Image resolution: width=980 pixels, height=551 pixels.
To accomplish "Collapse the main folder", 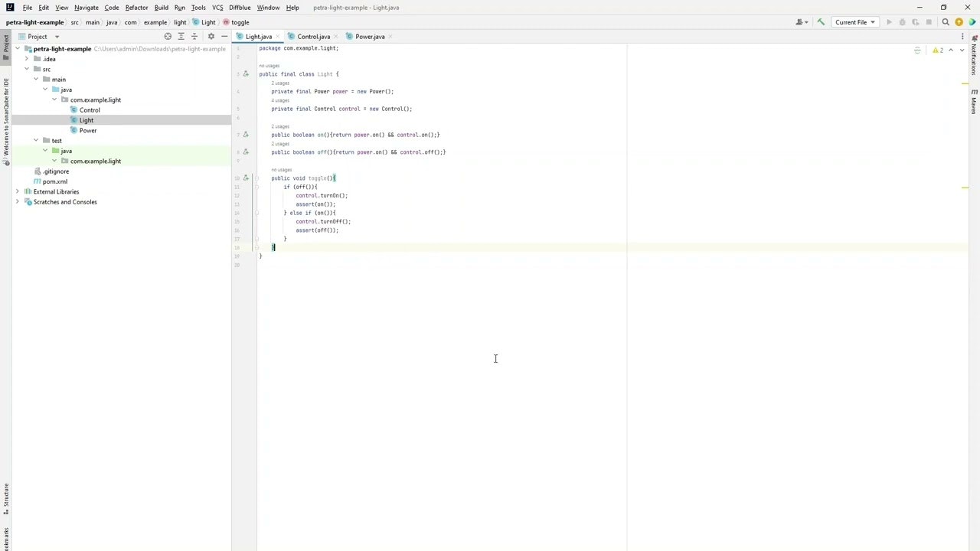I will [36, 79].
